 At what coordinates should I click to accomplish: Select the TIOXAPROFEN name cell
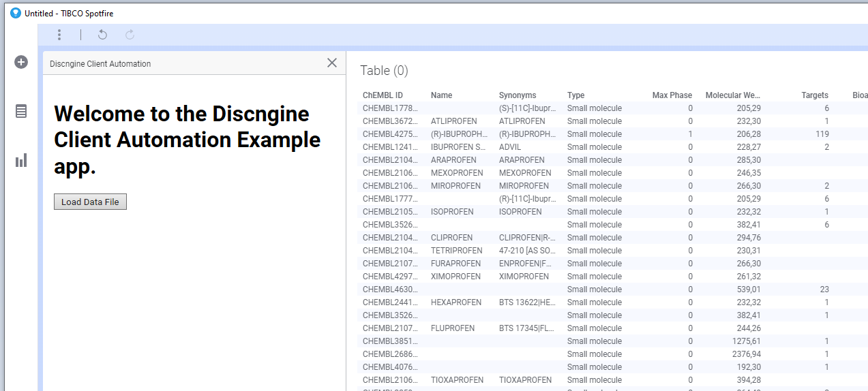(x=457, y=380)
